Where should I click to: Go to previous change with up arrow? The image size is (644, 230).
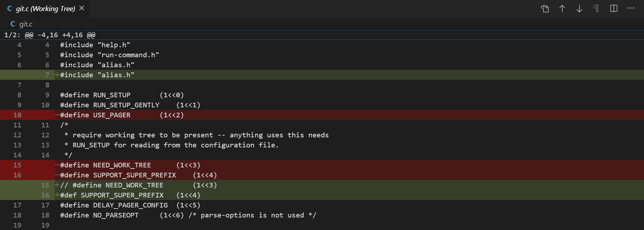[x=562, y=9]
